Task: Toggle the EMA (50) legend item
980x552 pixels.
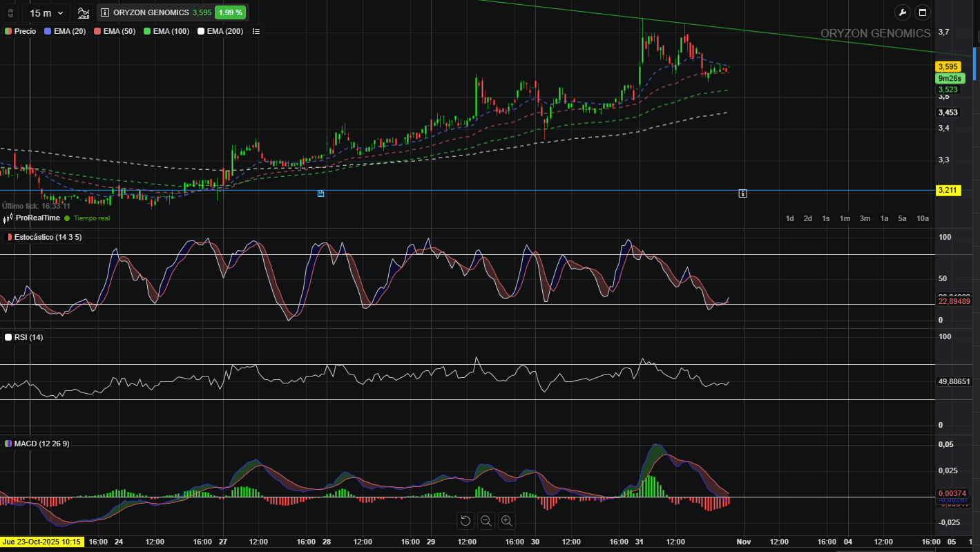Action: (115, 31)
